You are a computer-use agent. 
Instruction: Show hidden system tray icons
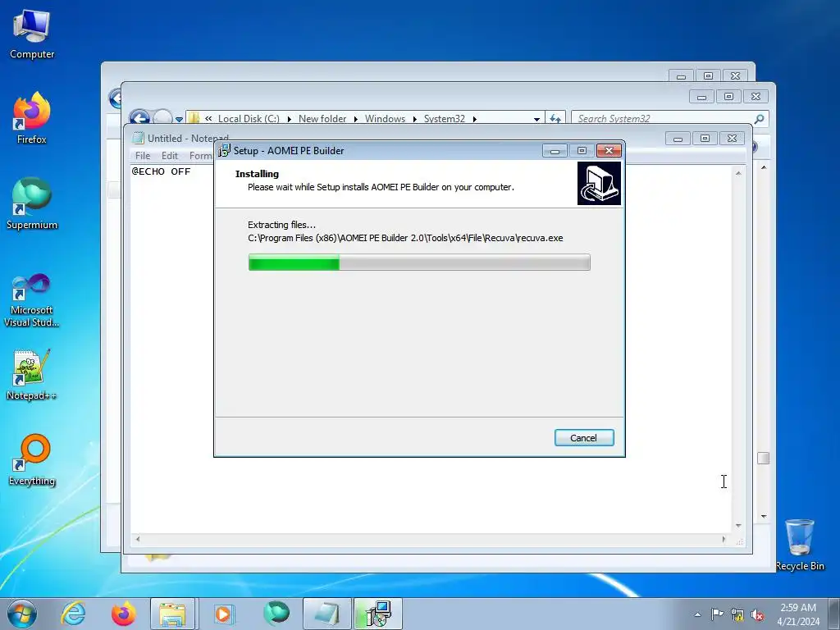tap(697, 614)
